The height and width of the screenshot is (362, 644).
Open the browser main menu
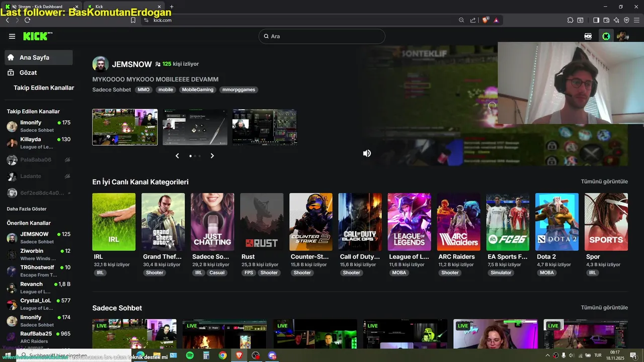pos(636,20)
